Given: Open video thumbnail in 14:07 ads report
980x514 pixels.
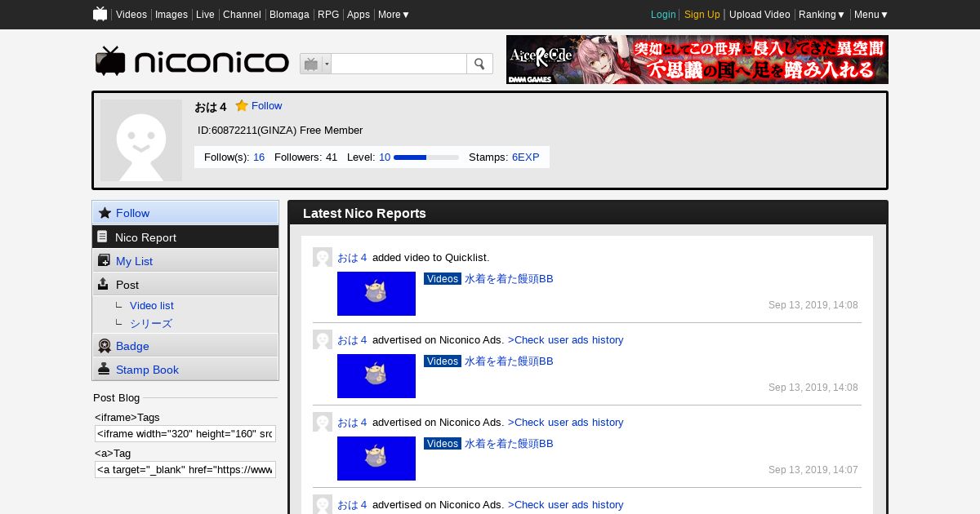Looking at the screenshot, I should (x=376, y=459).
